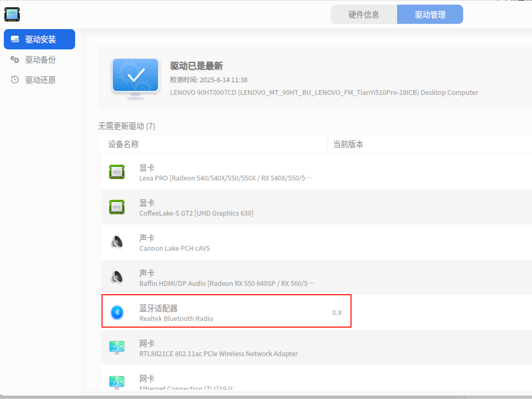Click the speaker icon for Cannon Lake PCH cAVS
The height and width of the screenshot is (399, 532).
coord(117,242)
